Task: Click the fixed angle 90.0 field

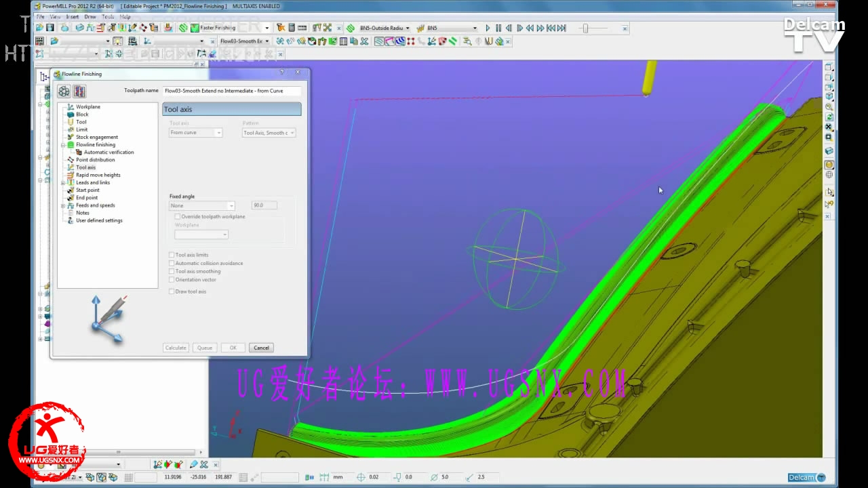Action: [264, 205]
